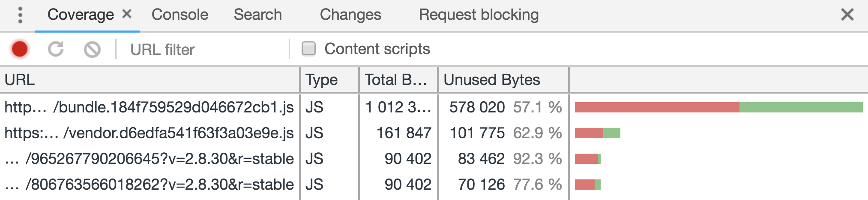
Task: Sort by the Type column header
Action: [x=329, y=80]
